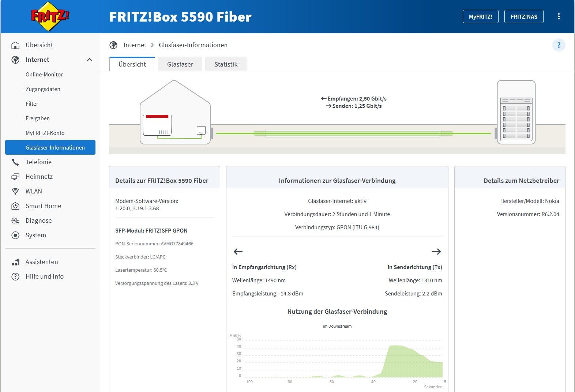Click the Assistenten icon in sidebar
575x392 pixels.
15,262
